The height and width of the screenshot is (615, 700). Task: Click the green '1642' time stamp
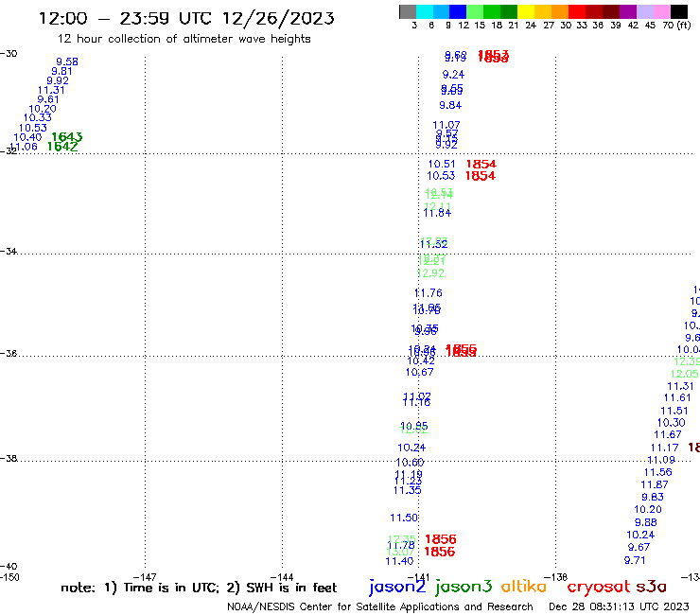[62, 147]
